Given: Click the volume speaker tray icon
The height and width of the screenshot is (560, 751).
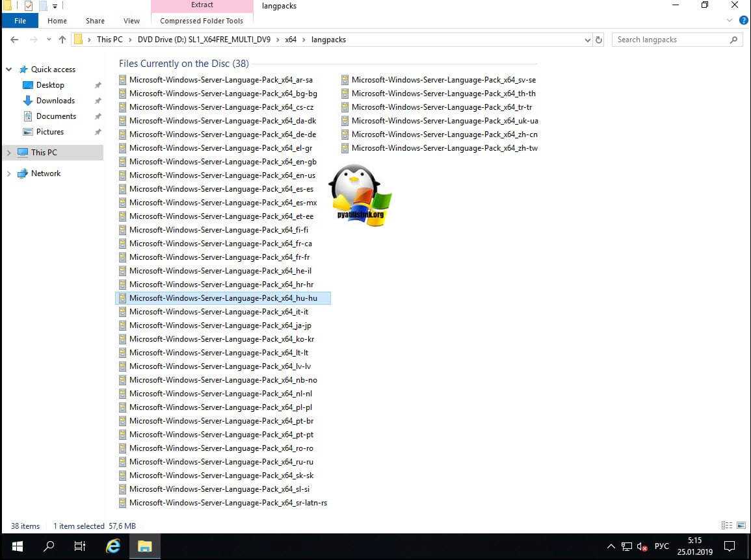Looking at the screenshot, I should point(642,546).
